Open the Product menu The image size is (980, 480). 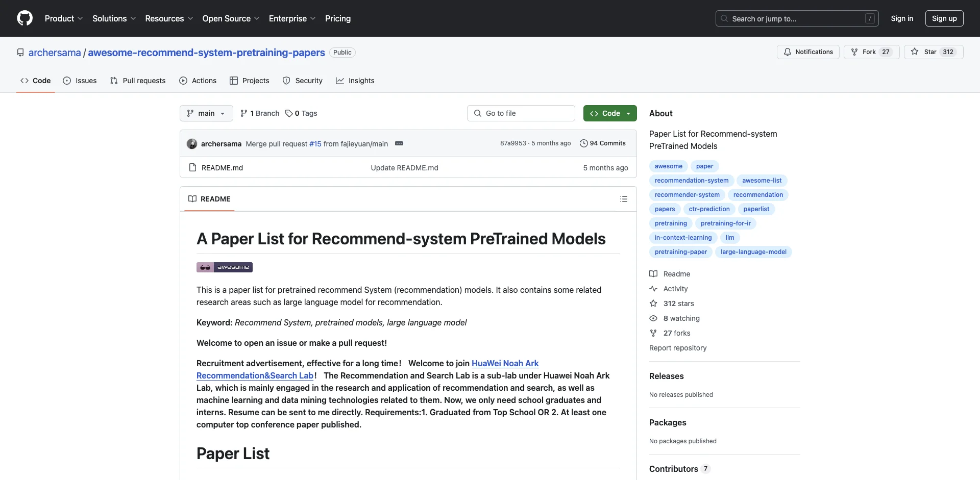[x=63, y=18]
